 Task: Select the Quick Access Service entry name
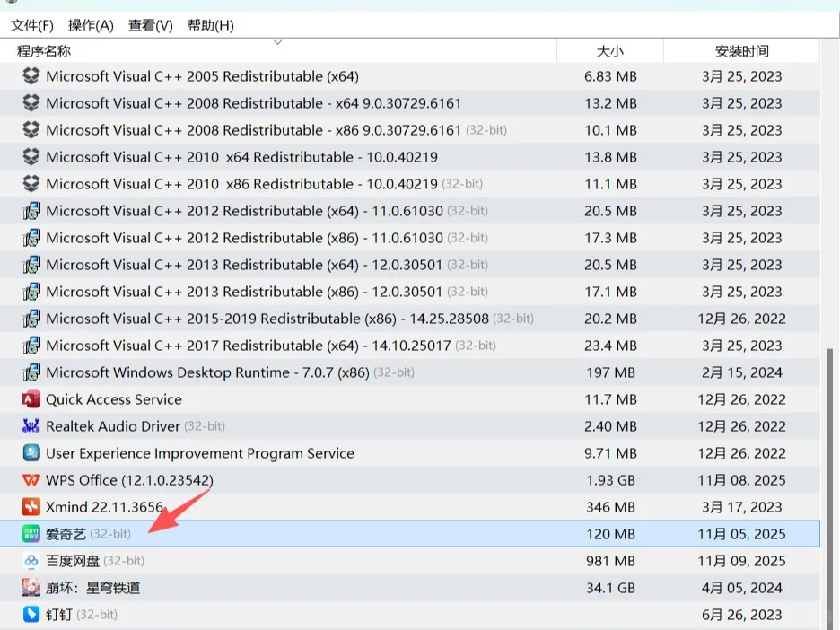point(114,399)
